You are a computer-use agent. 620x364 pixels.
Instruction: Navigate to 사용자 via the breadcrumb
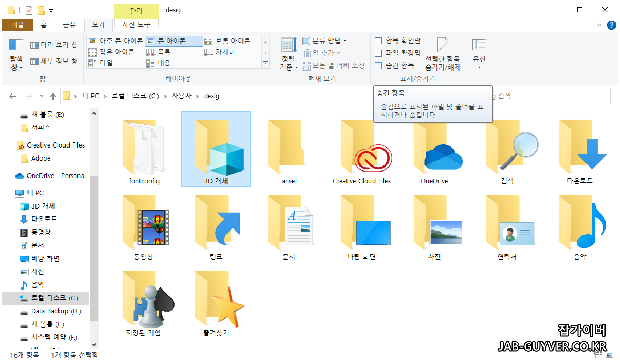click(182, 96)
